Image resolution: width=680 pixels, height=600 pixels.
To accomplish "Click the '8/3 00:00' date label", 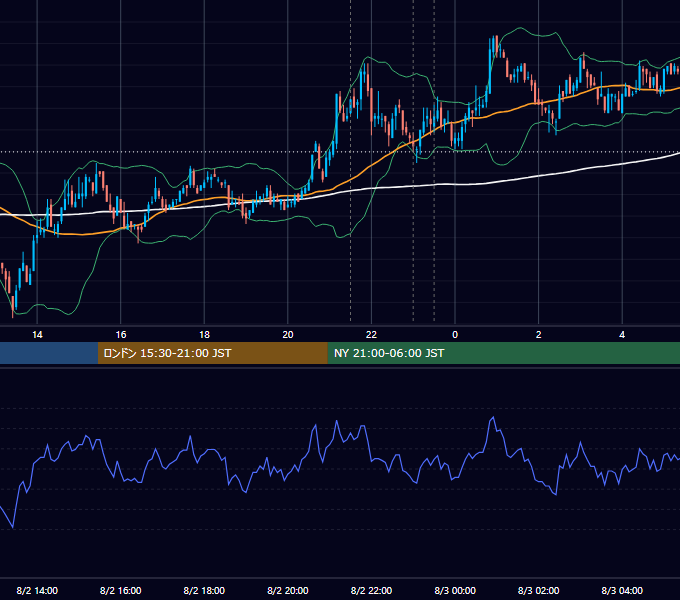I will point(455,590).
